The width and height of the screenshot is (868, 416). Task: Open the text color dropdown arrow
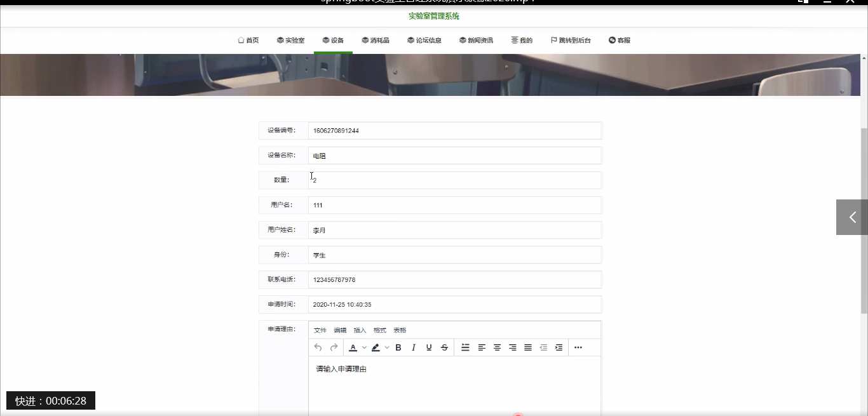[364, 347]
